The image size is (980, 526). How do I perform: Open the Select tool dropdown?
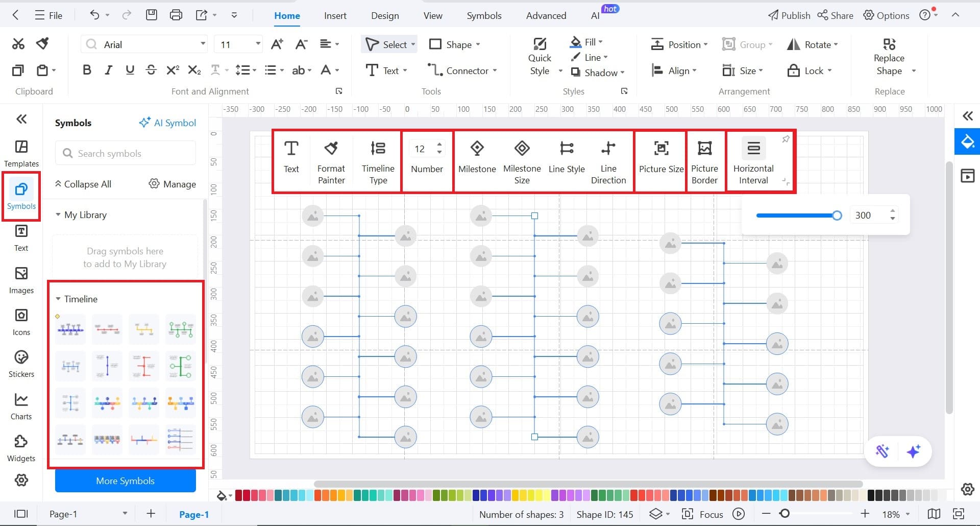413,44
